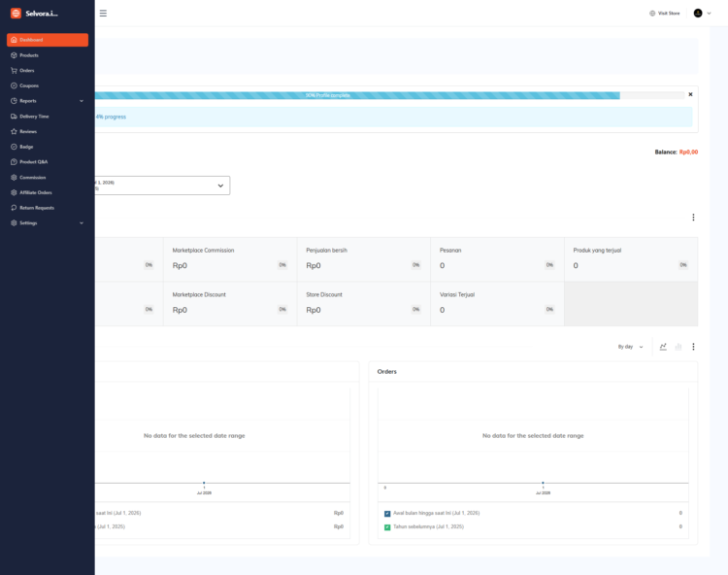Open Delivery Time menu item
Image resolution: width=728 pixels, height=575 pixels.
[48, 117]
